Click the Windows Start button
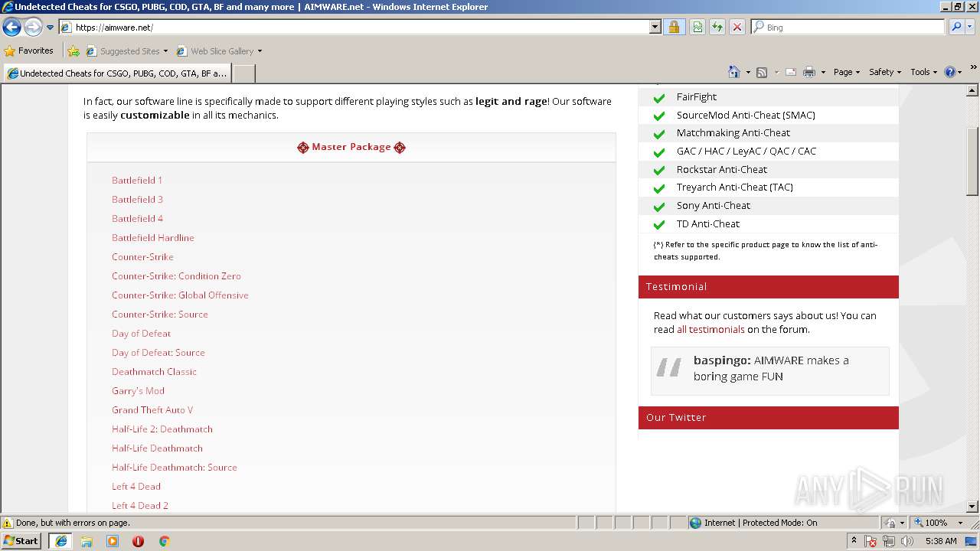 pyautogui.click(x=21, y=541)
